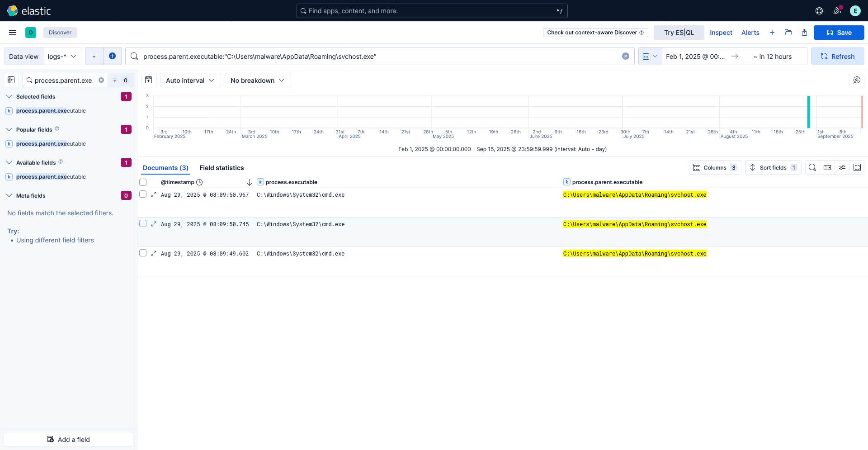This screenshot has width=868, height=450.
Task: Expand the 08:09:50.967 document row
Action: click(154, 194)
